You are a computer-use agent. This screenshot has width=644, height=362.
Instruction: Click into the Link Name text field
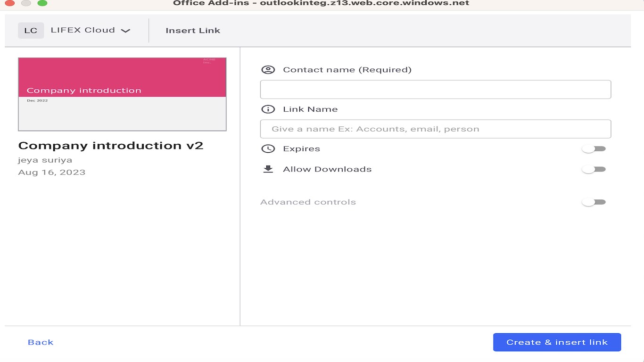coord(435,129)
